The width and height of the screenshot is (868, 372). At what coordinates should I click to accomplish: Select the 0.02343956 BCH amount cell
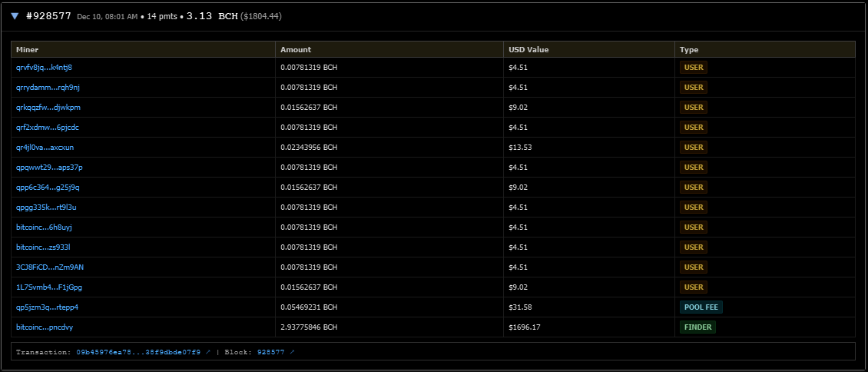coord(389,148)
